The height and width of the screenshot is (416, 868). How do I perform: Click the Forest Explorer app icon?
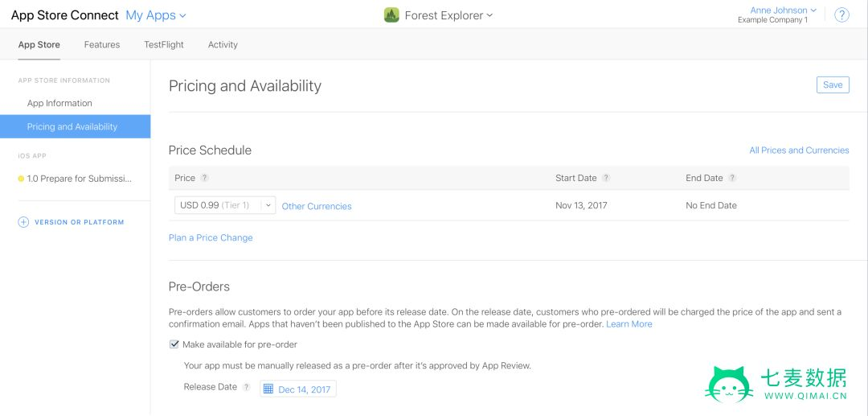(x=391, y=15)
